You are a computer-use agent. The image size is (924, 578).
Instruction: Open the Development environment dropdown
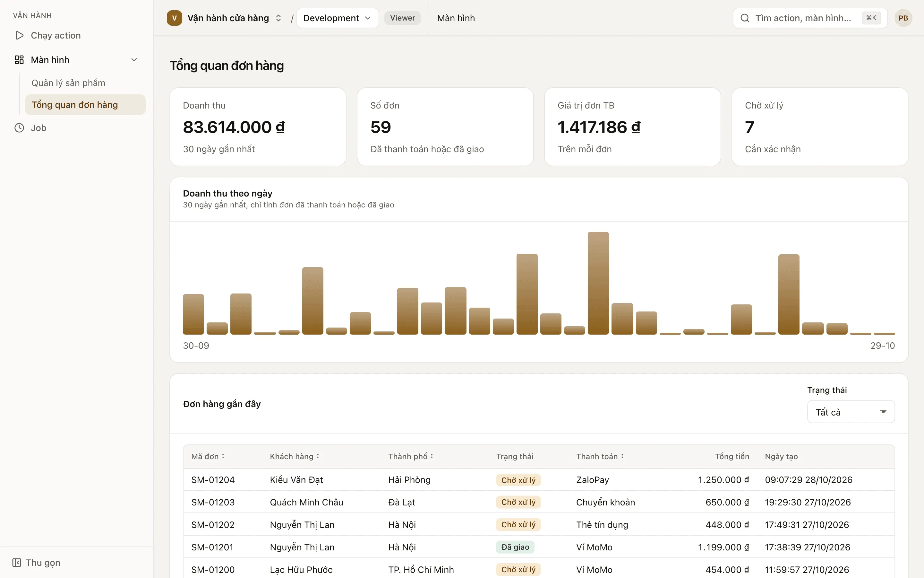pyautogui.click(x=338, y=18)
